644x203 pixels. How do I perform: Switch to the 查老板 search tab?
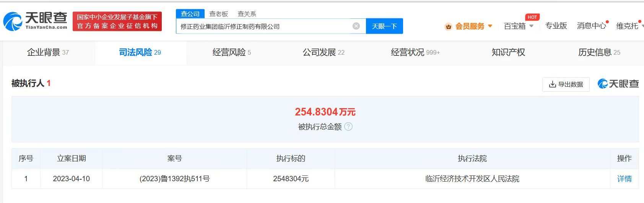point(218,14)
